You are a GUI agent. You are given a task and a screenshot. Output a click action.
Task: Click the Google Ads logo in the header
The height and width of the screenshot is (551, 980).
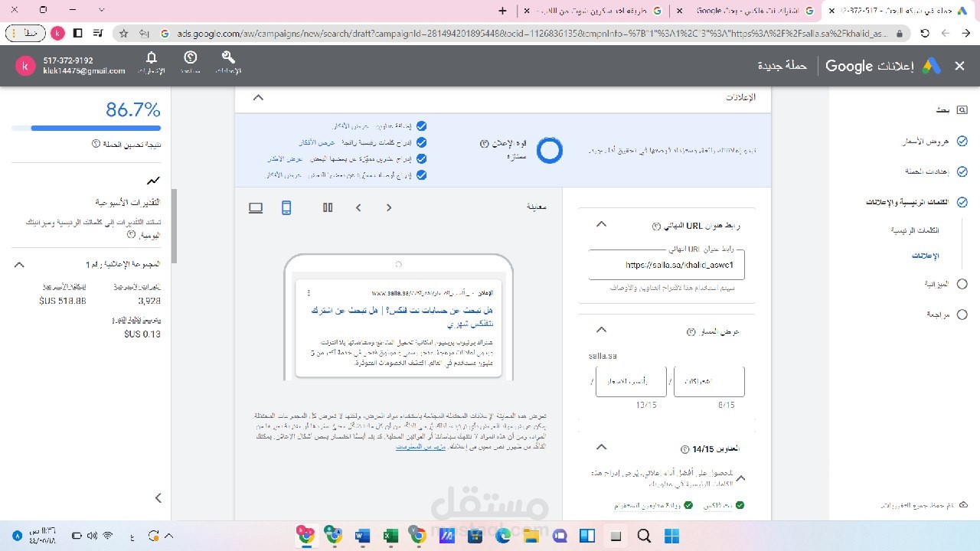[x=931, y=66]
